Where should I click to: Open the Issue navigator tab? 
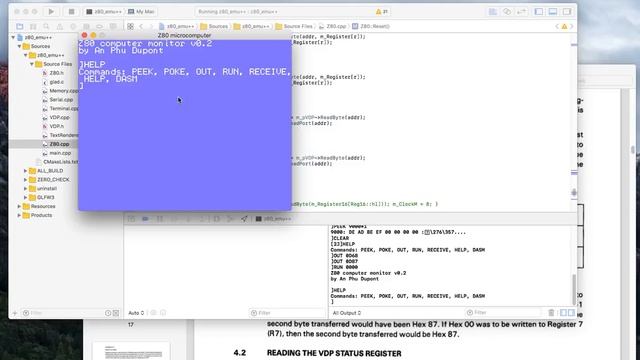(60, 26)
